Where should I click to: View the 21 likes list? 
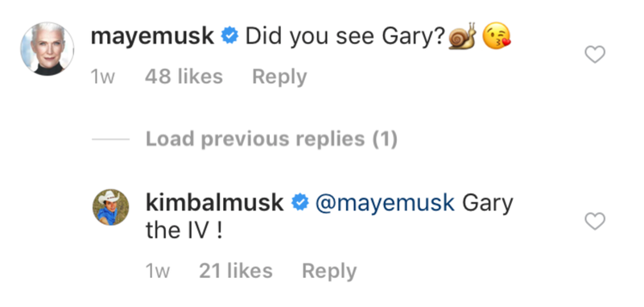pos(236,272)
